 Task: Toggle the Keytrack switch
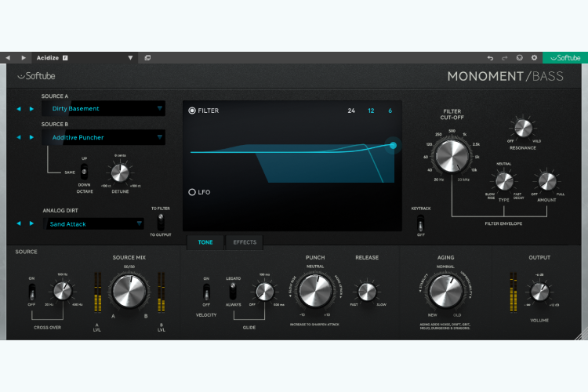[x=421, y=223]
